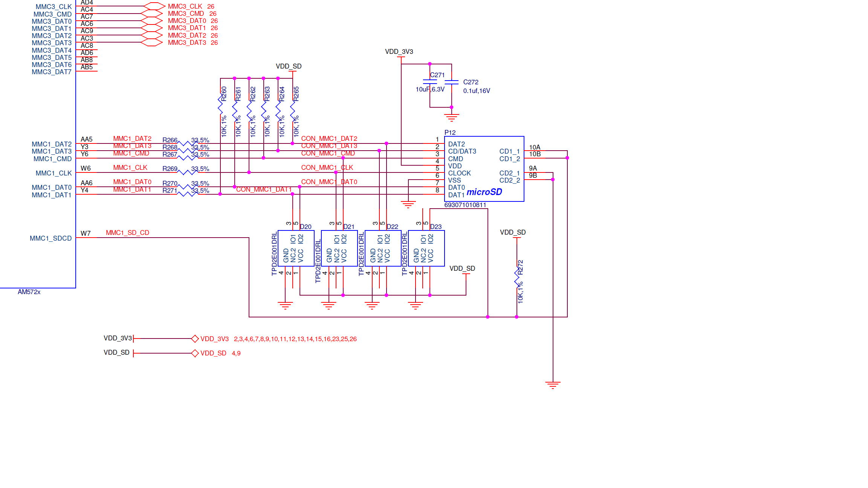Select the D23 TVS diode block
Screen dimensions: 868x488
[426, 248]
